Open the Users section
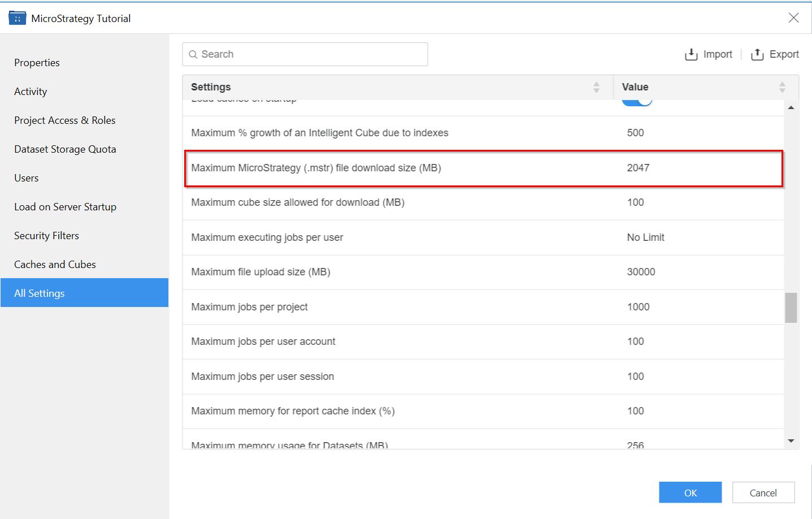 (x=27, y=178)
